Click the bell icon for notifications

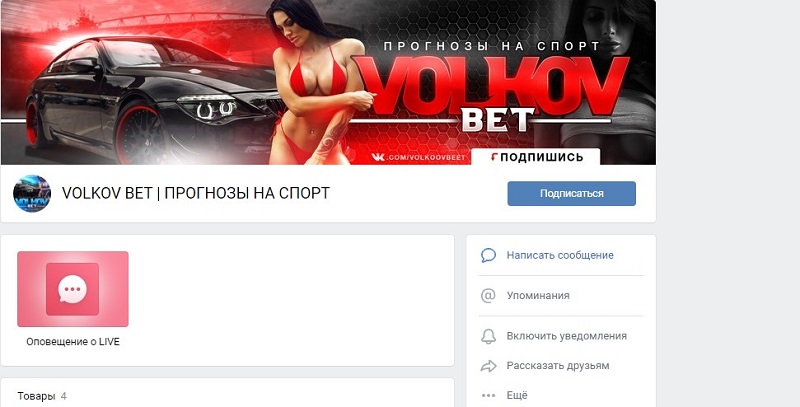[488, 336]
